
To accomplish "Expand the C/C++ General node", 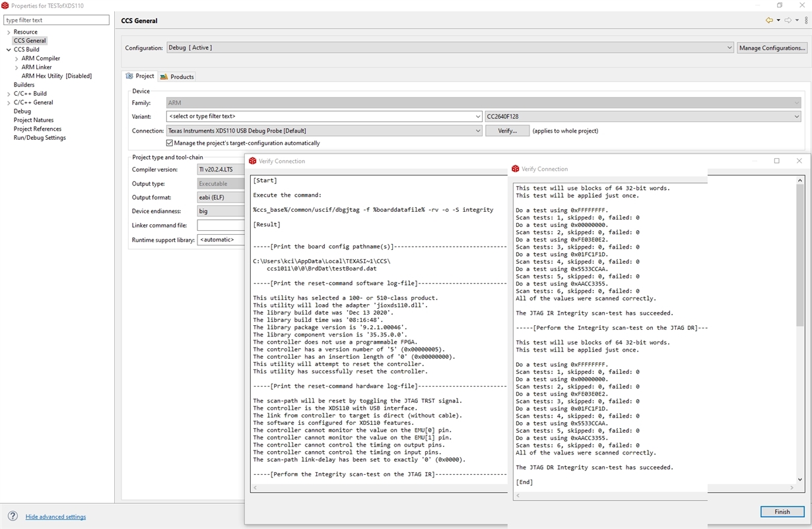I will pos(9,102).
